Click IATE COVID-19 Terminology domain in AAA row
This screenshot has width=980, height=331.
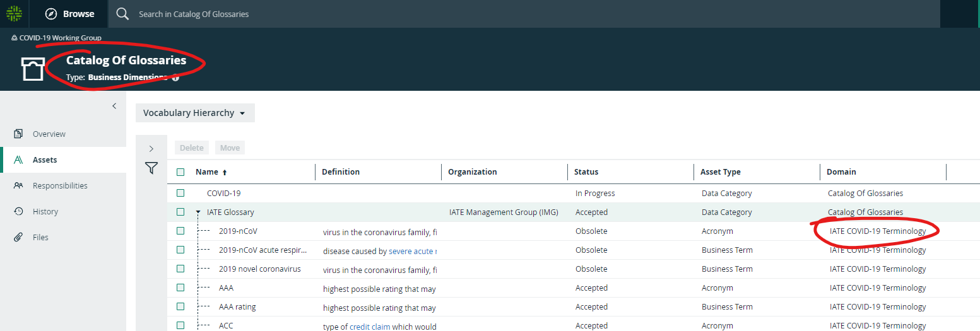(878, 287)
